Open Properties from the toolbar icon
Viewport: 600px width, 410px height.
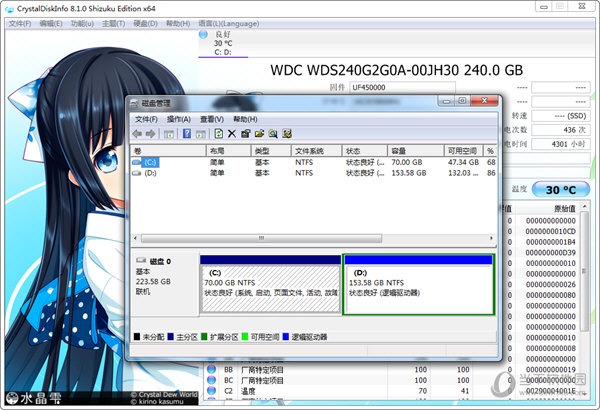[x=245, y=134]
